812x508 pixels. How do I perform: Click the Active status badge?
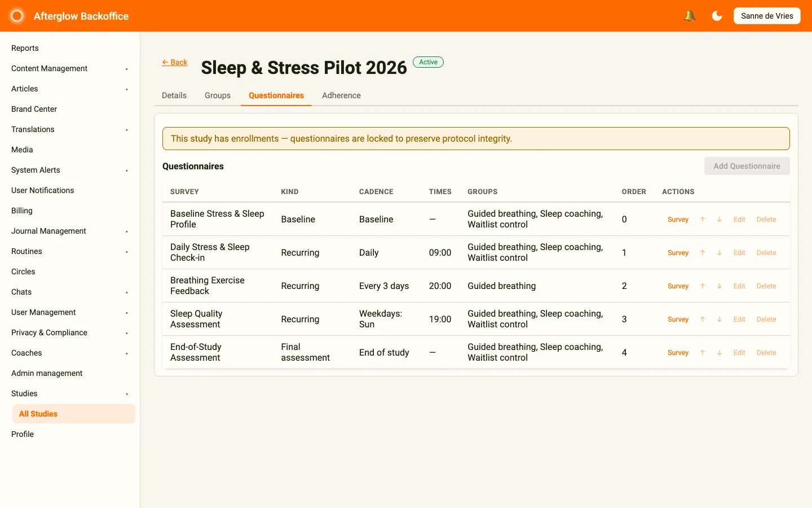(x=429, y=62)
